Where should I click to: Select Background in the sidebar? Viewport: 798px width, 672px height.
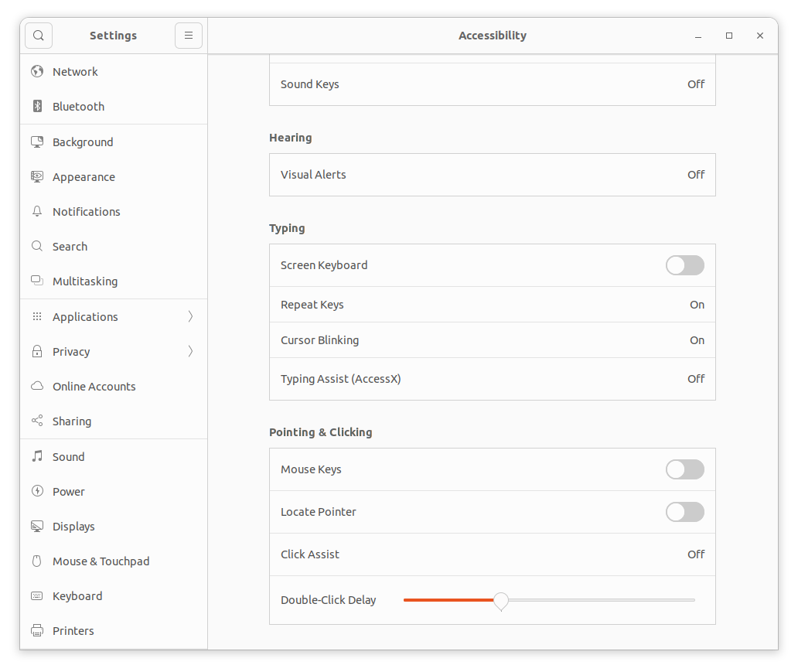tap(114, 142)
